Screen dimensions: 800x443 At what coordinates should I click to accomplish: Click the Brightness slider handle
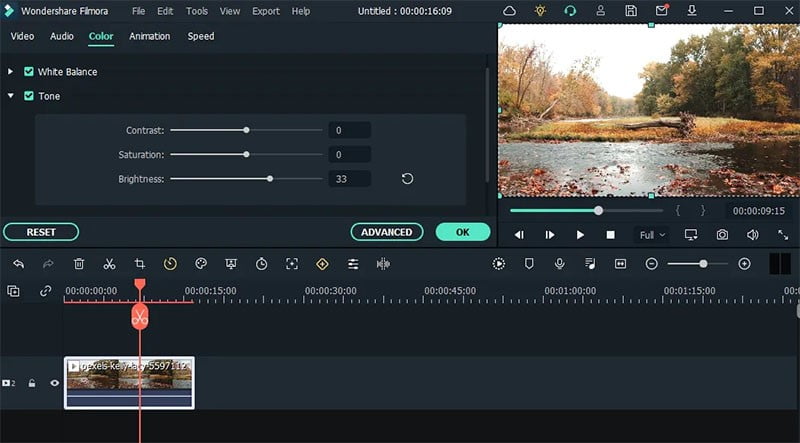click(270, 179)
